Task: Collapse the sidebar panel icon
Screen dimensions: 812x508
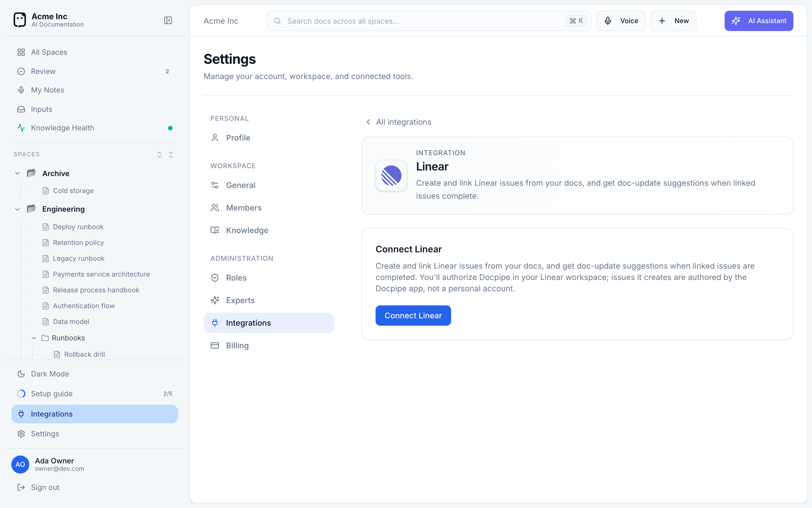Action: pyautogui.click(x=168, y=21)
